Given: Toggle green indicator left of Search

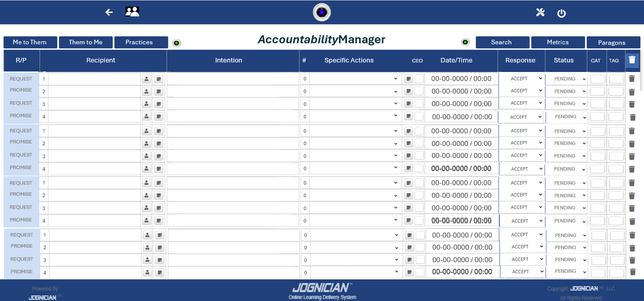Looking at the screenshot, I should coord(465,42).
